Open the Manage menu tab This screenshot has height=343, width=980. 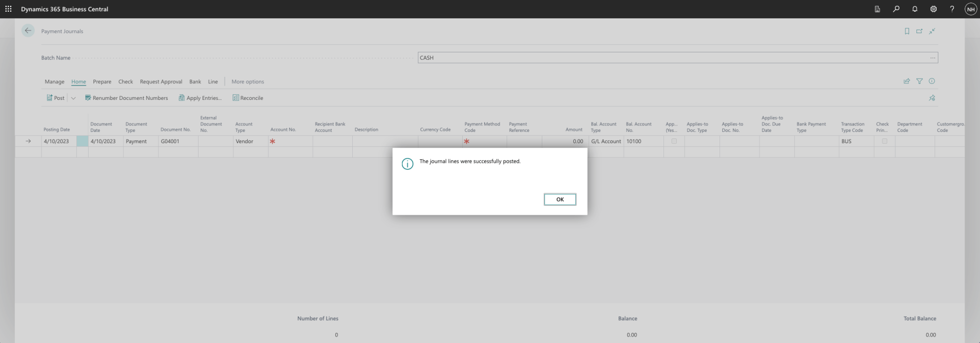click(x=54, y=82)
